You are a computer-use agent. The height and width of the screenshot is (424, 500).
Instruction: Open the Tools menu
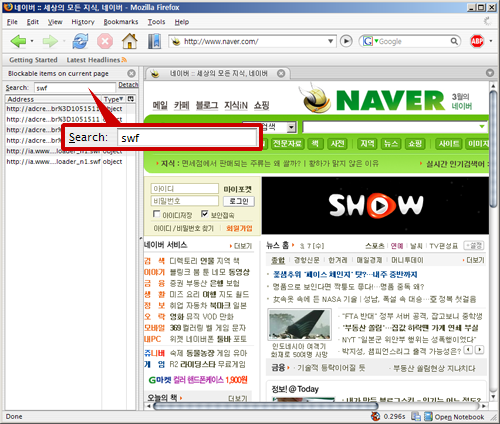(x=156, y=22)
